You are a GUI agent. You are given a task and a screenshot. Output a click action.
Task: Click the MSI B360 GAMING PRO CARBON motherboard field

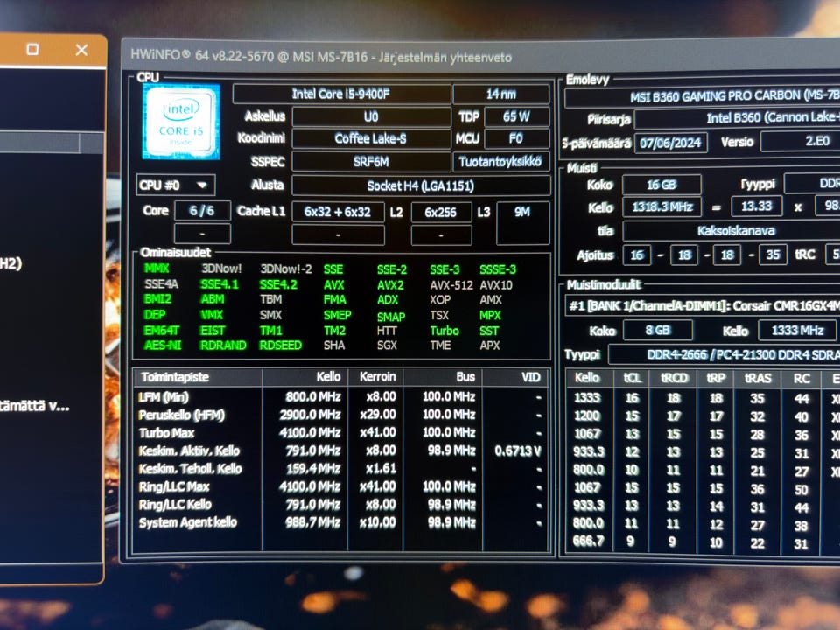tap(702, 97)
